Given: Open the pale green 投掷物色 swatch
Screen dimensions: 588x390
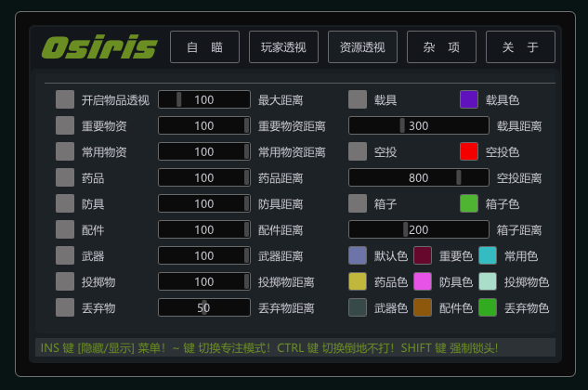Looking at the screenshot, I should point(488,281).
